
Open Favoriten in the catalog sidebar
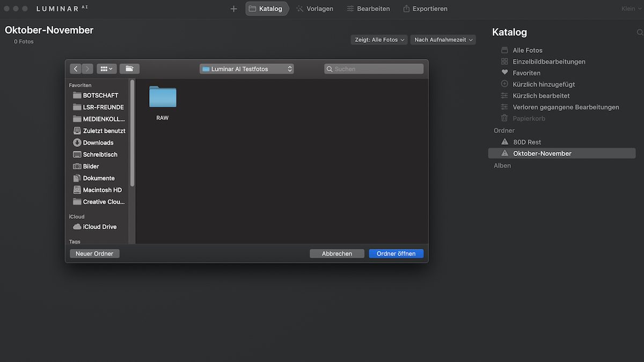tap(526, 73)
